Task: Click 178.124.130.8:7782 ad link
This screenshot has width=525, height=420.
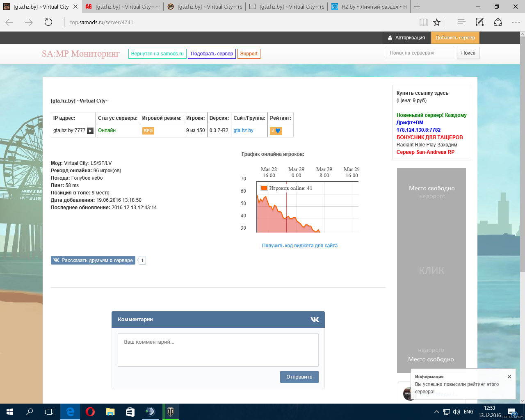Action: pyautogui.click(x=418, y=130)
